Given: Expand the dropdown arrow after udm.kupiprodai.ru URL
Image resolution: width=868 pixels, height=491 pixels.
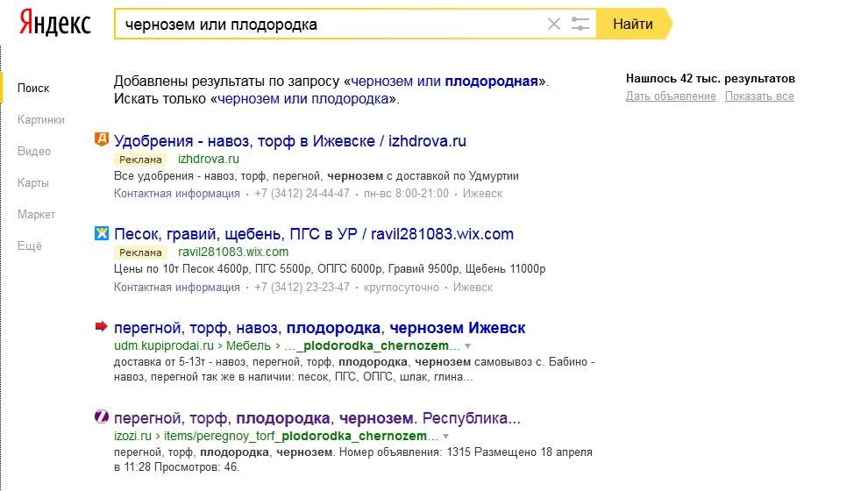Looking at the screenshot, I should [x=468, y=346].
